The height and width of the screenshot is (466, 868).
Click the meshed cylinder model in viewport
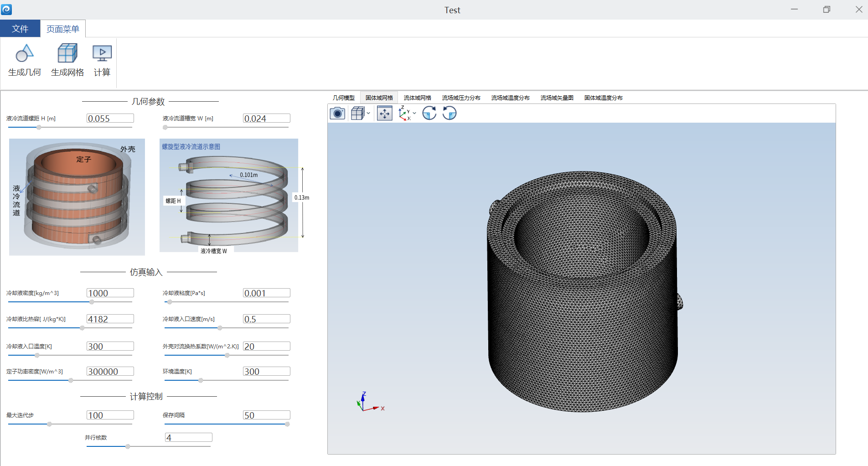click(x=584, y=292)
